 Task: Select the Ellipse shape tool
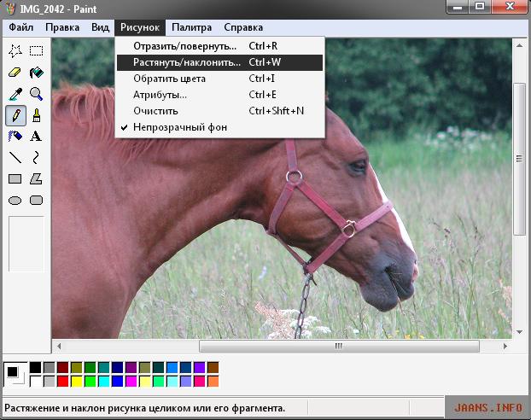click(15, 200)
